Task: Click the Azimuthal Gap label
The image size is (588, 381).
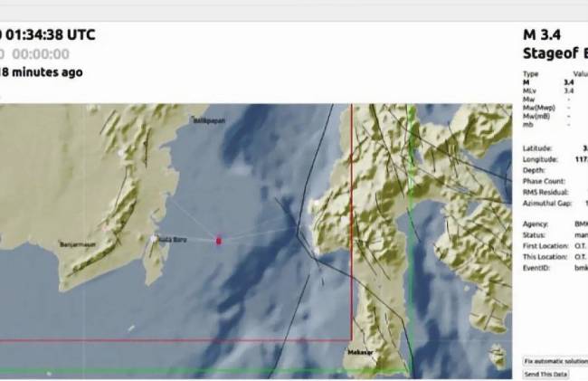Action: tap(547, 204)
